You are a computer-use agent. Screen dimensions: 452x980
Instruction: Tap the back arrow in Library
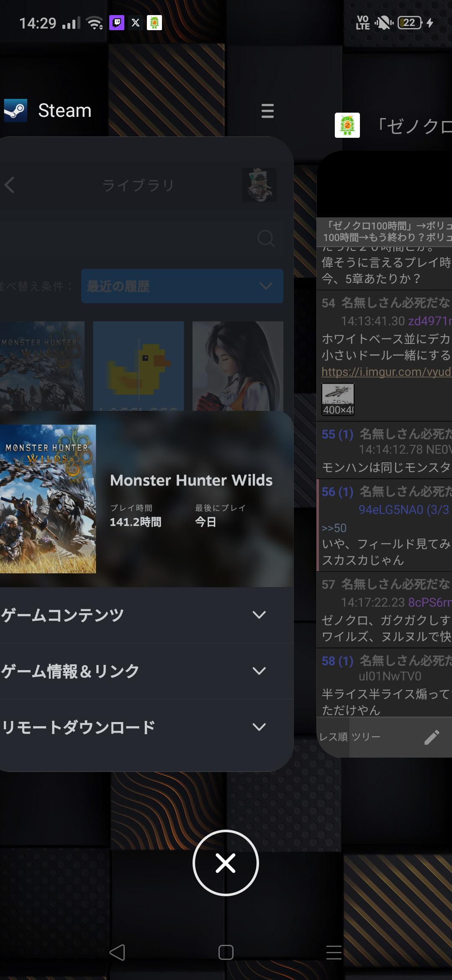[10, 185]
